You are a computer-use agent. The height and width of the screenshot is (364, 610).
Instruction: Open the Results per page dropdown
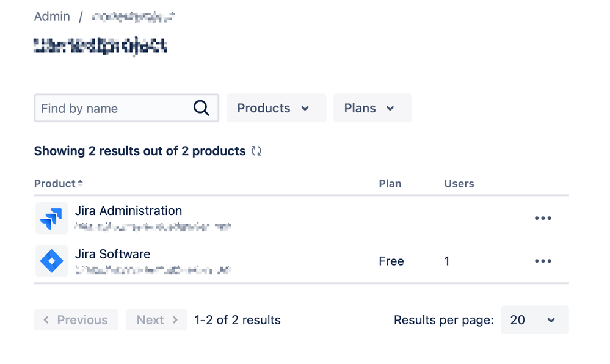point(534,320)
